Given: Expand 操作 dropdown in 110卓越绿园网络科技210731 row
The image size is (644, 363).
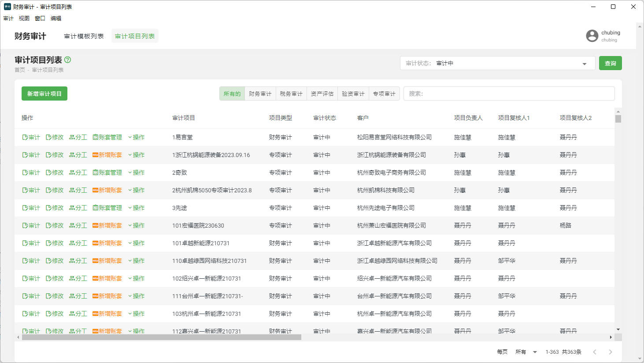Looking at the screenshot, I should coord(137,261).
